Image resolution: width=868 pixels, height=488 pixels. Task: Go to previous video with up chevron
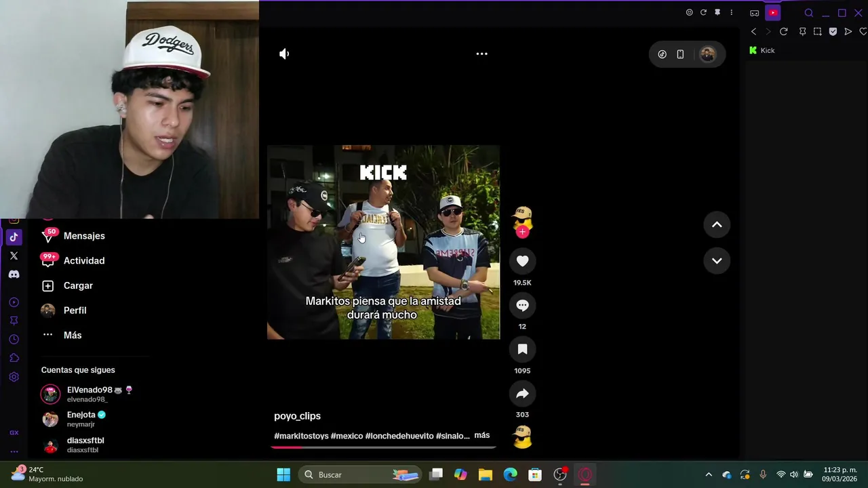(x=717, y=225)
